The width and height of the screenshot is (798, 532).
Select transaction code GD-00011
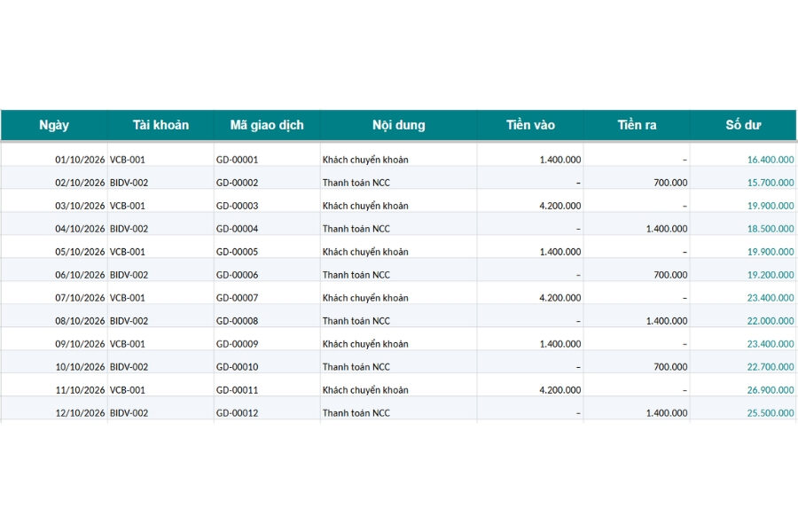237,389
